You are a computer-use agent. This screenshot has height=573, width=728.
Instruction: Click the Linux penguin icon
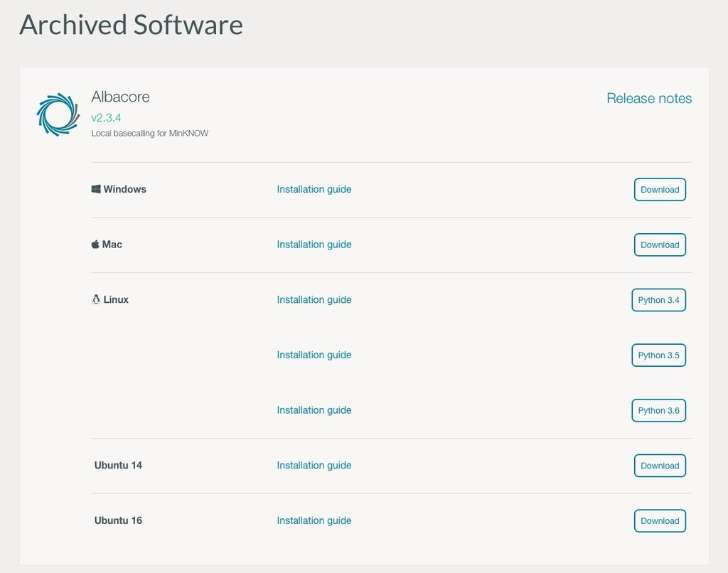96,299
